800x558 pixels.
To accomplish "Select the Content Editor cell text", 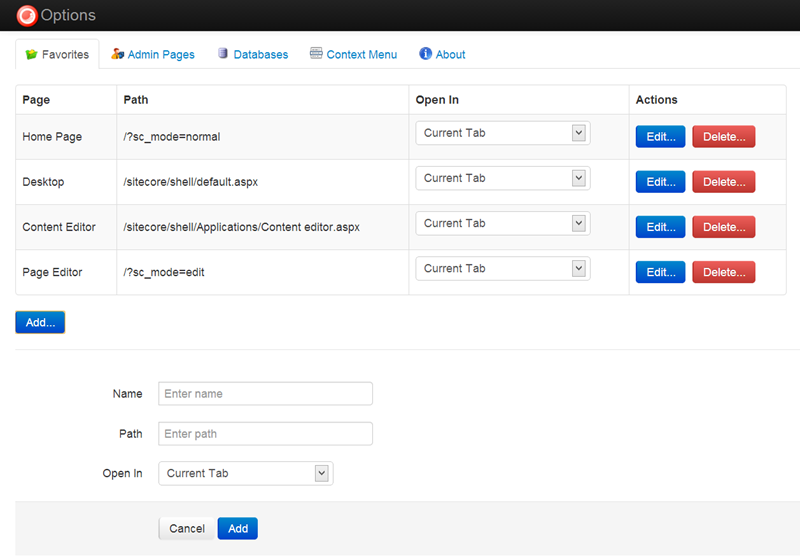I will tap(59, 227).
